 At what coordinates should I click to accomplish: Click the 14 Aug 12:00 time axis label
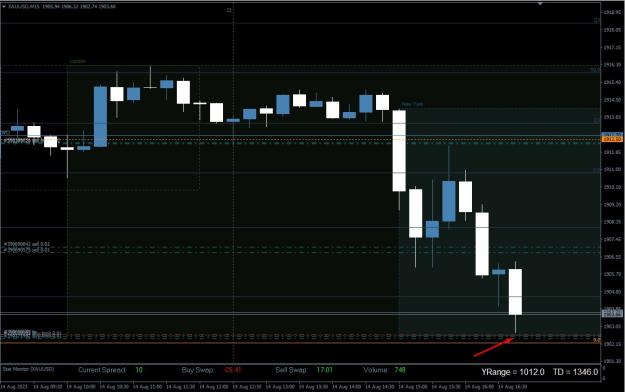coord(214,387)
